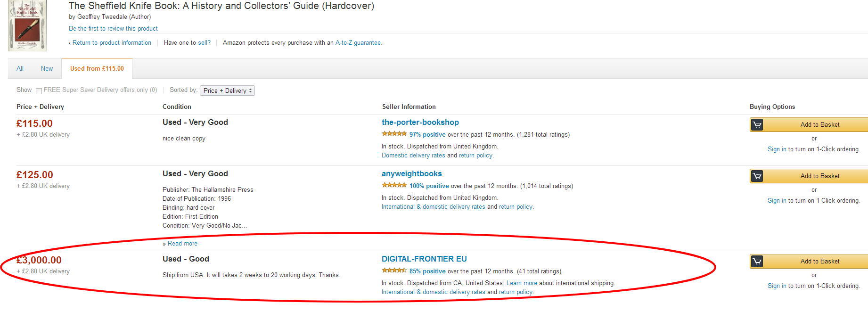The height and width of the screenshot is (320, 868).
Task: Click Return to product information link
Action: (112, 43)
